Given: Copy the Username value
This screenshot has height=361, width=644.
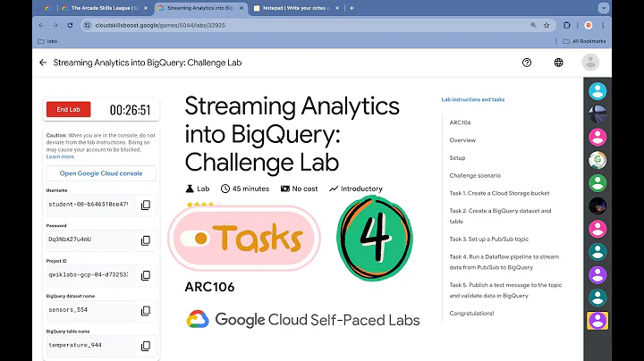Looking at the screenshot, I should point(146,206).
